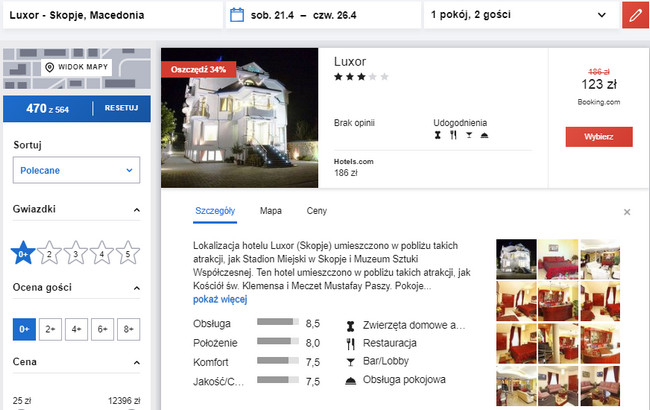Viewport: 650px width, 410px height.
Task: Collapse the Ocena gości filter section
Action: 136,288
